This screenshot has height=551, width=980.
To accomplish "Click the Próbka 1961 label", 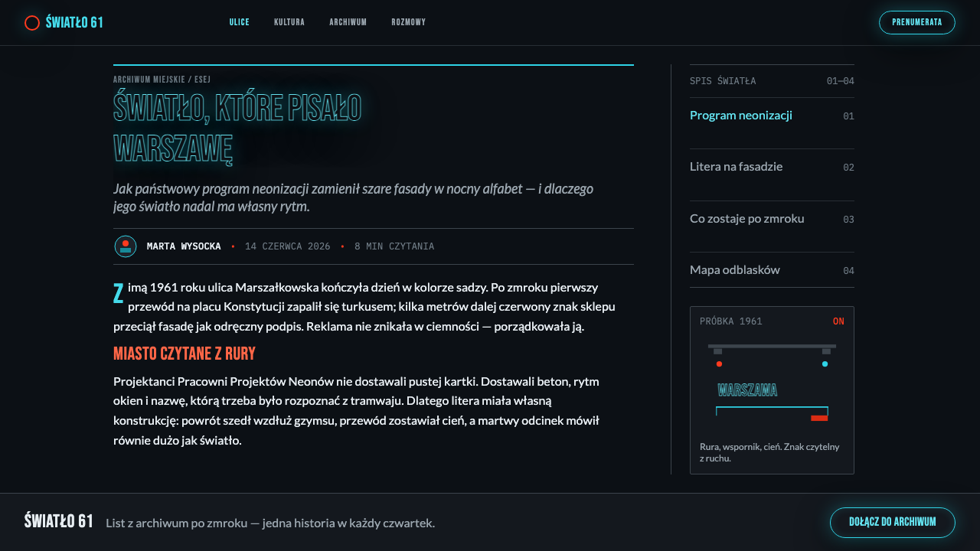I will [x=731, y=321].
